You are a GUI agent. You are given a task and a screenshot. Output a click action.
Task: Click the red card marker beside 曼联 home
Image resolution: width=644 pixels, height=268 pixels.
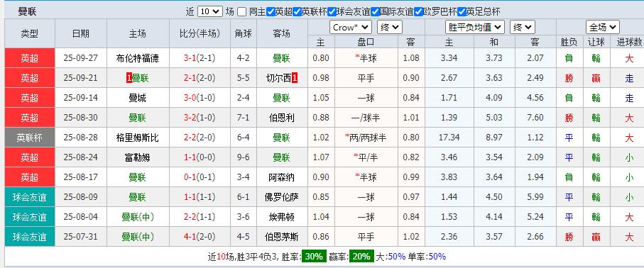click(x=129, y=78)
